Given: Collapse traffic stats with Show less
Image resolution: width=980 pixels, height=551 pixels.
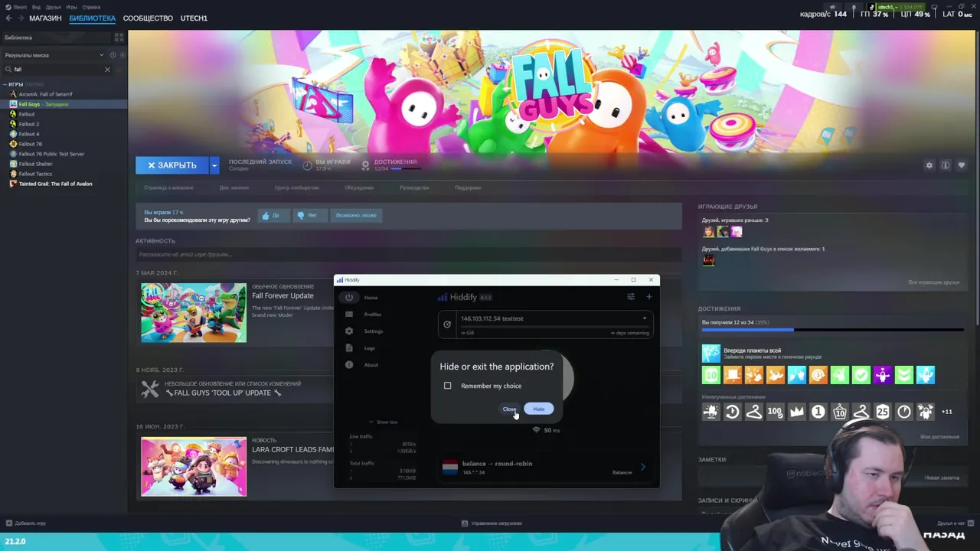Looking at the screenshot, I should click(383, 422).
